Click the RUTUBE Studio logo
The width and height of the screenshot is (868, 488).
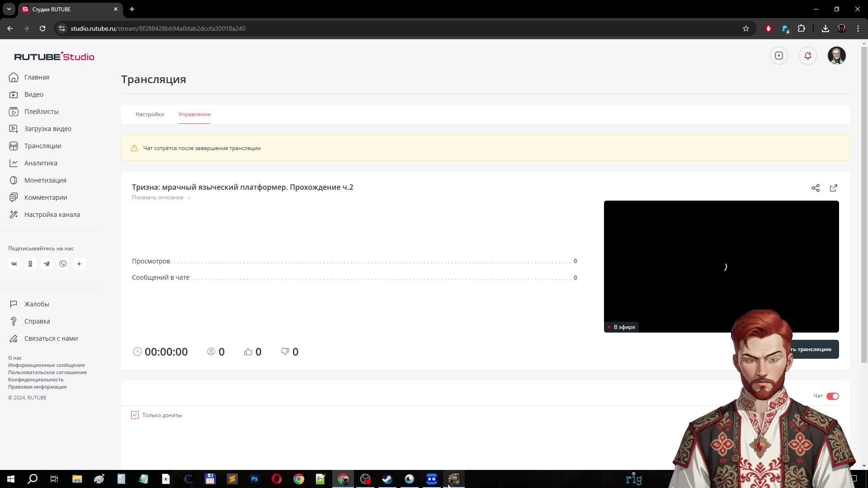(54, 56)
